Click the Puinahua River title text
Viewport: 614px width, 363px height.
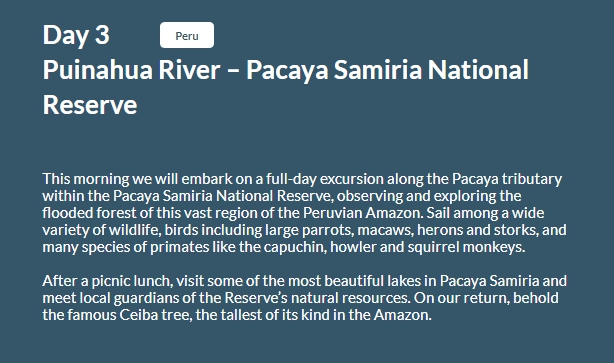pyautogui.click(x=131, y=70)
